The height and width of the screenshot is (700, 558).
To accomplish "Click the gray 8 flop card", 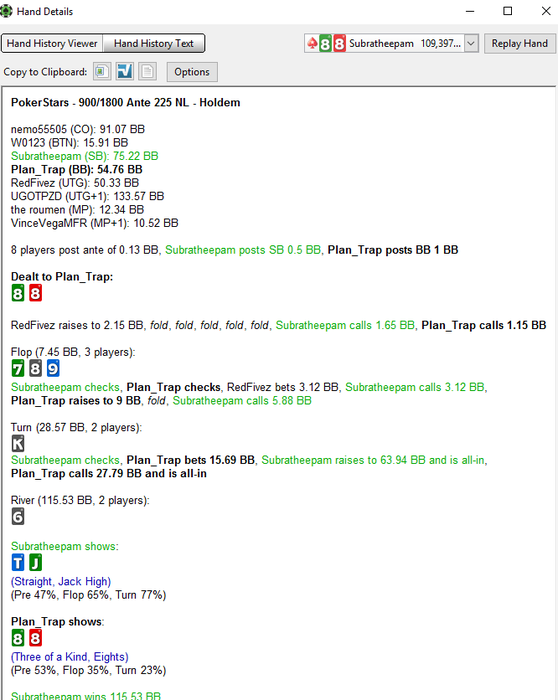I will [x=35, y=368].
